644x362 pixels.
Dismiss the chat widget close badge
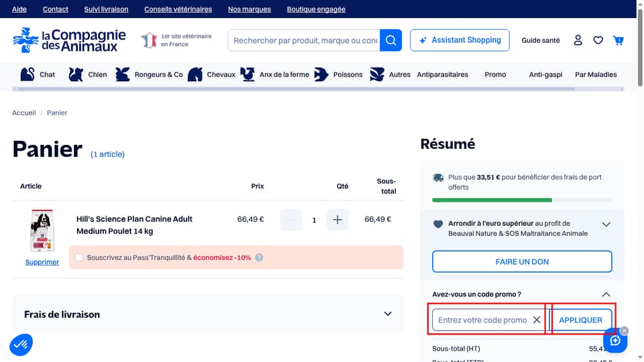coord(625,330)
